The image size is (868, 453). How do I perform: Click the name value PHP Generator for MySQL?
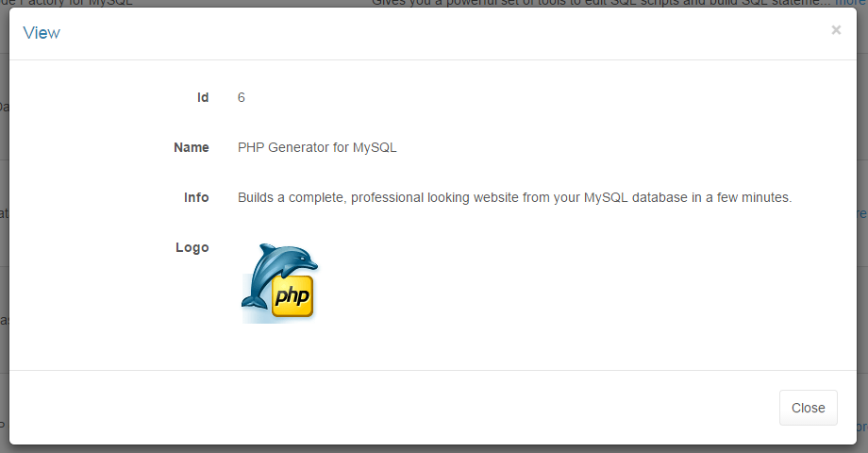coord(317,147)
